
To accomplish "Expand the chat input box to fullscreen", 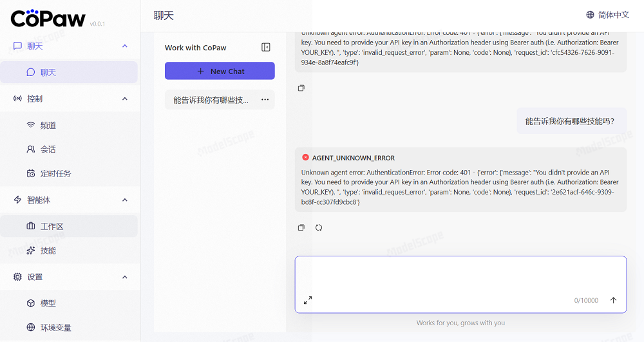I will pos(308,300).
